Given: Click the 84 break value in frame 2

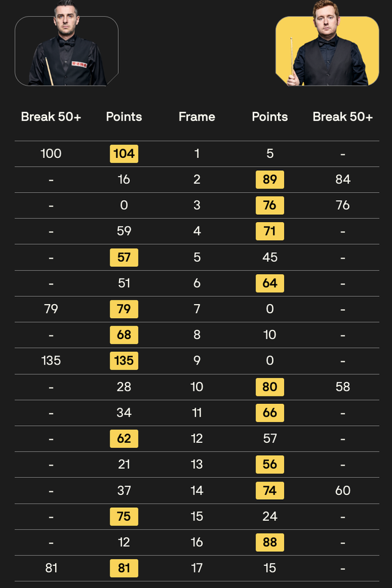Looking at the screenshot, I should coord(342,180).
